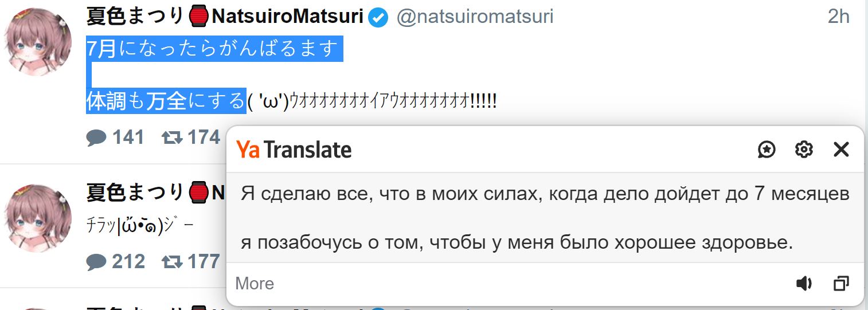Click the highlighted text 7月になったらがんばるます
868x310 pixels.
click(214, 49)
